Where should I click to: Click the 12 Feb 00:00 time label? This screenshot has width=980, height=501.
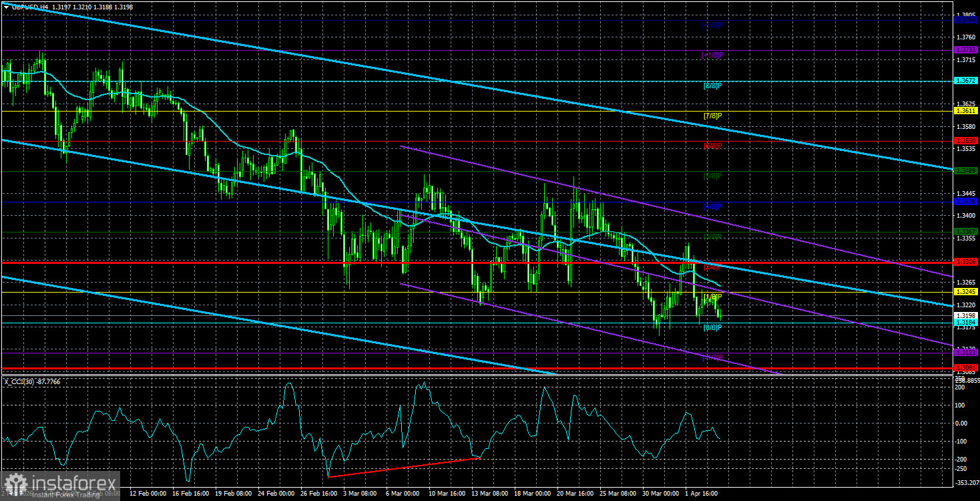(x=148, y=494)
